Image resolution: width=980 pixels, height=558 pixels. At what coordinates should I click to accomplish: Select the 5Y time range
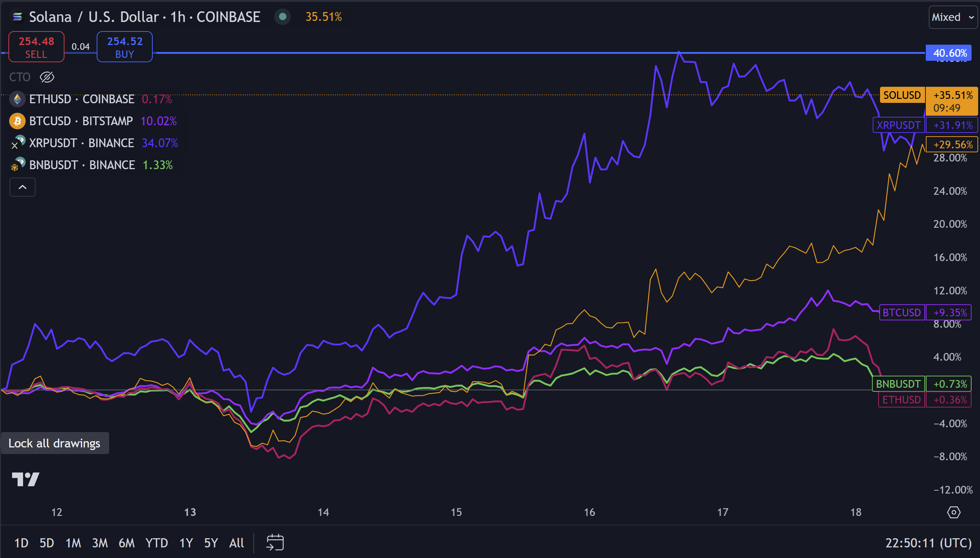coord(211,543)
